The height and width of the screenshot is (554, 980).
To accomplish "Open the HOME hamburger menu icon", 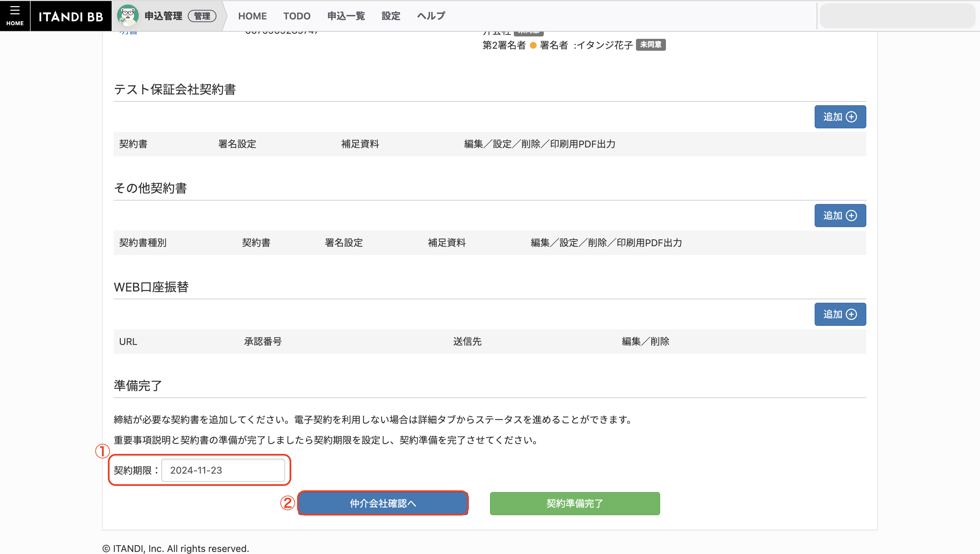I will pyautogui.click(x=15, y=16).
